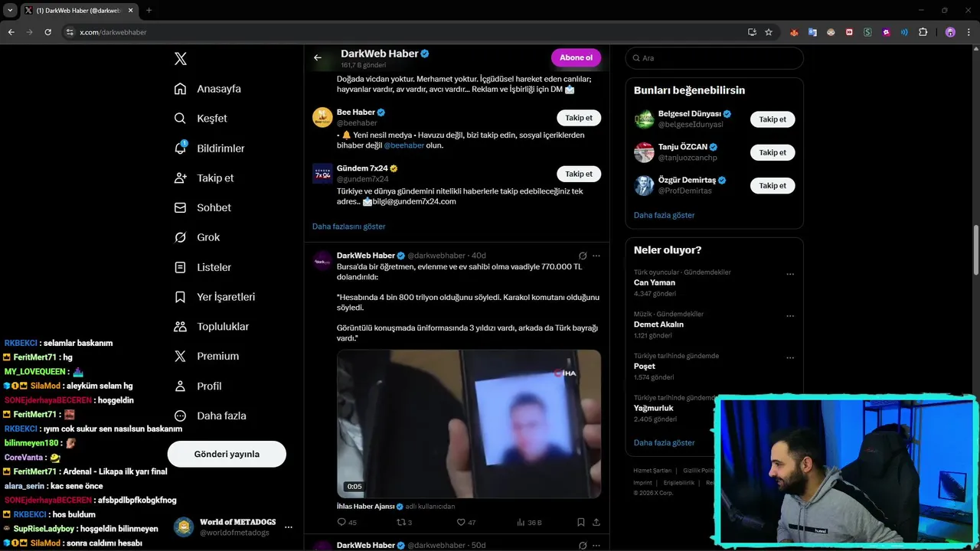Click Daha fazla göster under Neler oluyor
The height and width of the screenshot is (551, 980).
point(664,442)
